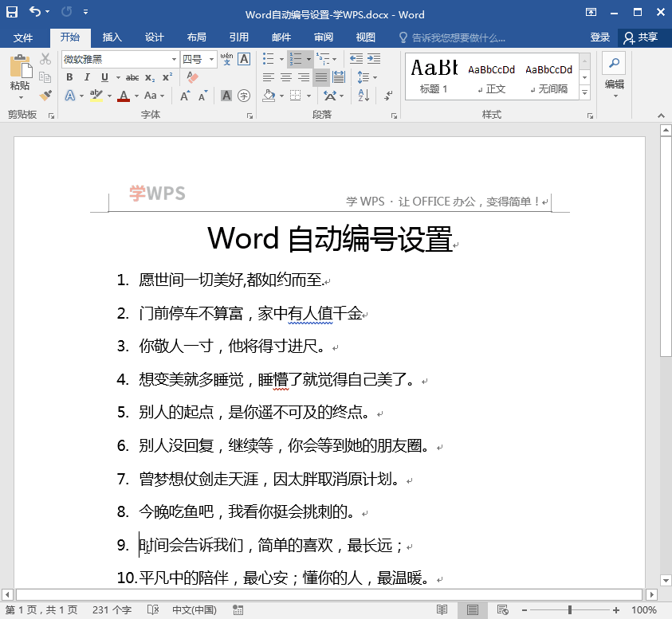Image resolution: width=672 pixels, height=619 pixels.
Task: Open the 引用 ribbon tab
Action: click(240, 37)
